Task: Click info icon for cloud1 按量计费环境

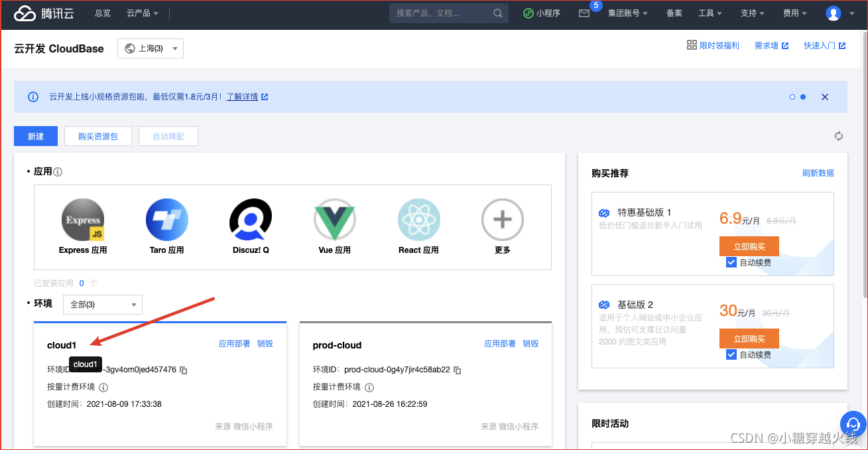Action: (x=103, y=388)
